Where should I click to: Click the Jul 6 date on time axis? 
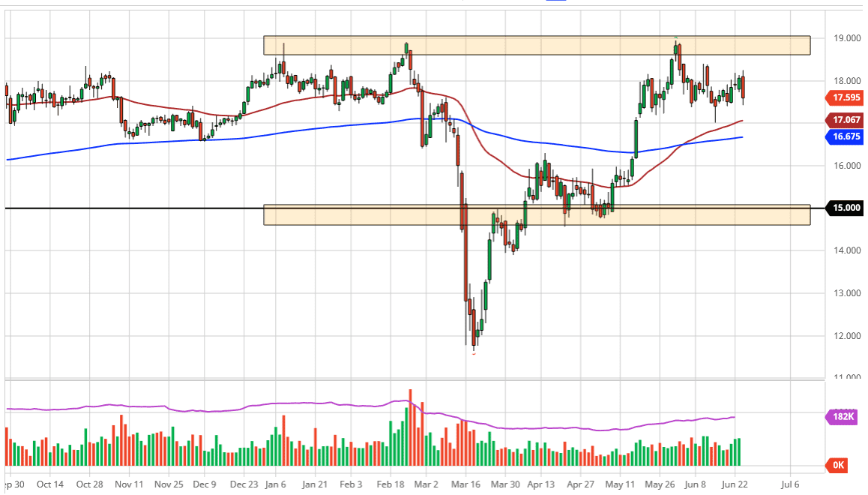coord(790,484)
